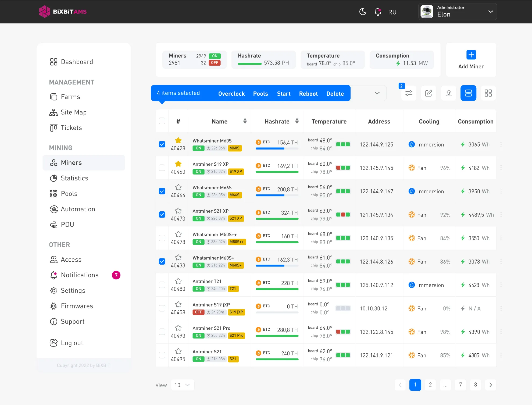Click Overclock in bulk actions bar
This screenshot has height=405, width=532.
[x=231, y=94]
